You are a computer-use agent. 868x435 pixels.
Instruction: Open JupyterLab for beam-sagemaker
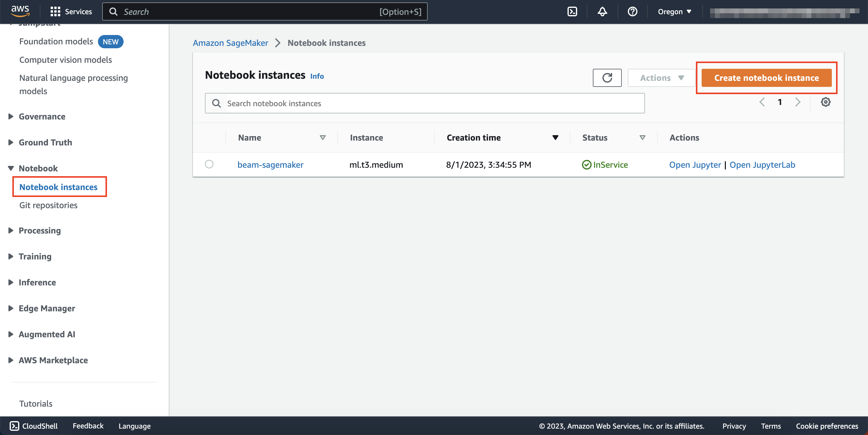click(x=762, y=165)
